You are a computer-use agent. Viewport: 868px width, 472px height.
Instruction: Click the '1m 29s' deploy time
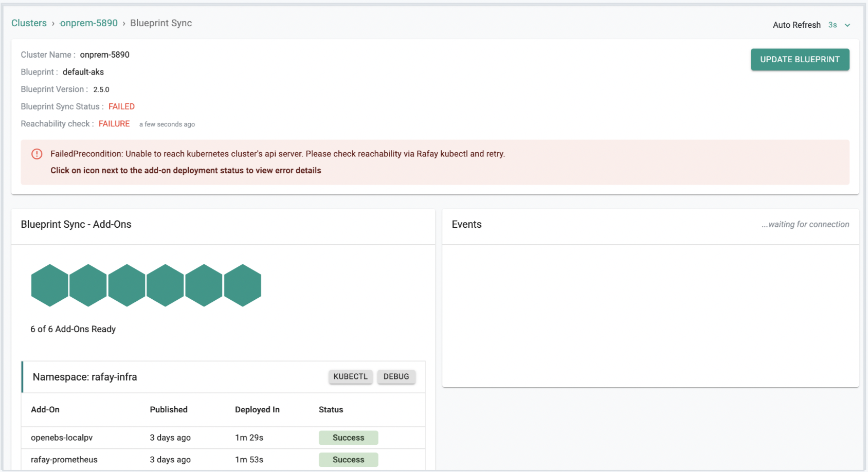[x=249, y=438]
